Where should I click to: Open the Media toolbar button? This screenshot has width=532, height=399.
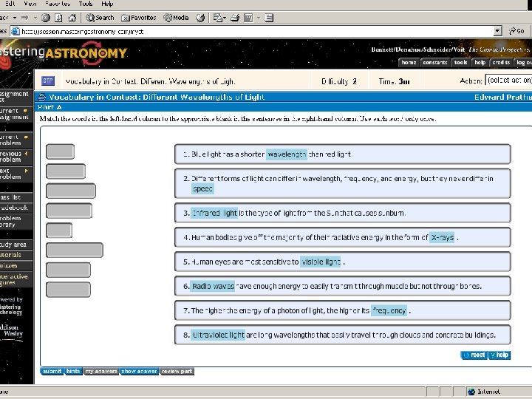[176, 18]
